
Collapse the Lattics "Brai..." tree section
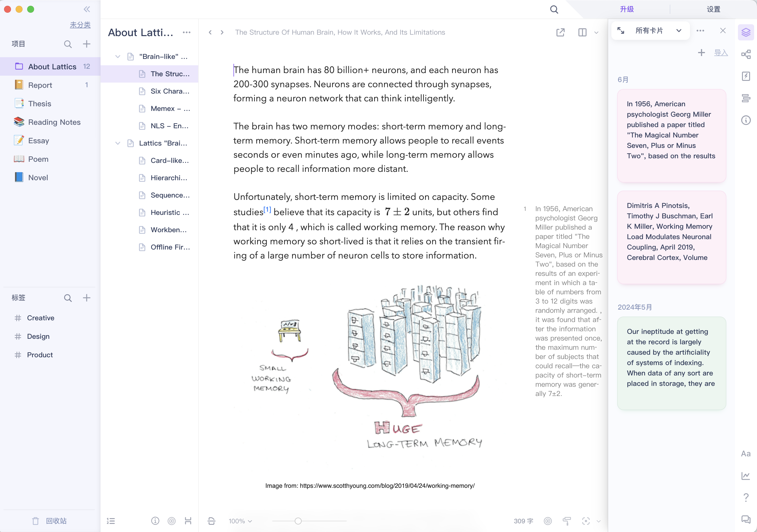[x=117, y=143]
